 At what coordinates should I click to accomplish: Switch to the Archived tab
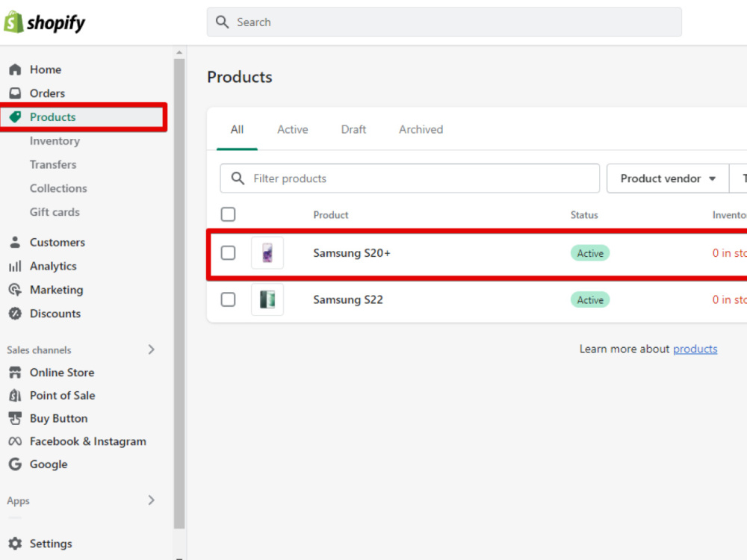(x=421, y=129)
